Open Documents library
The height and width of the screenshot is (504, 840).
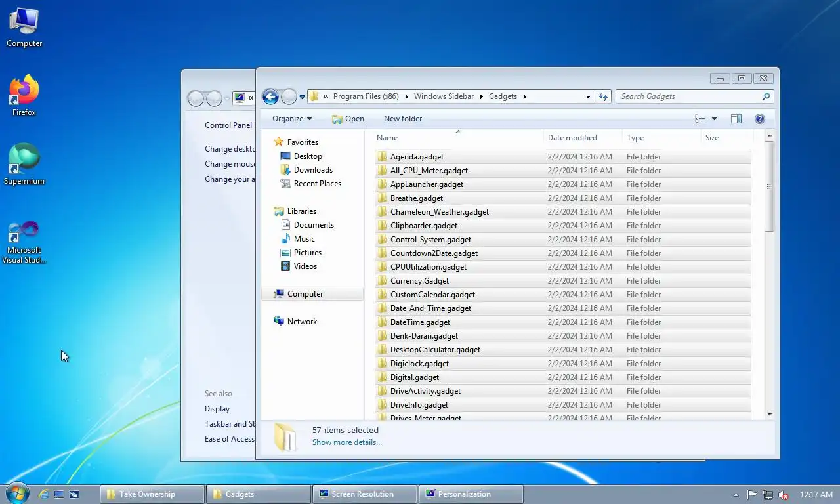(x=314, y=225)
